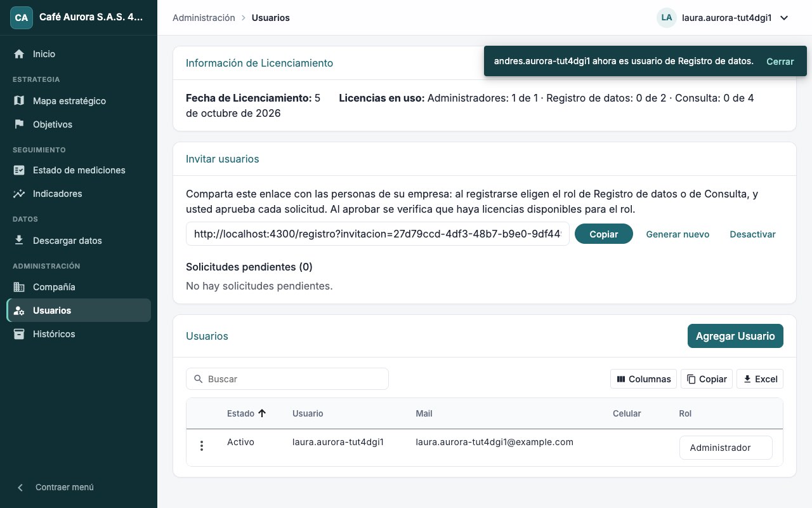Screen dimensions: 812x508
Task: Click the magnifier icon in Buscar field
Action: [199, 379]
